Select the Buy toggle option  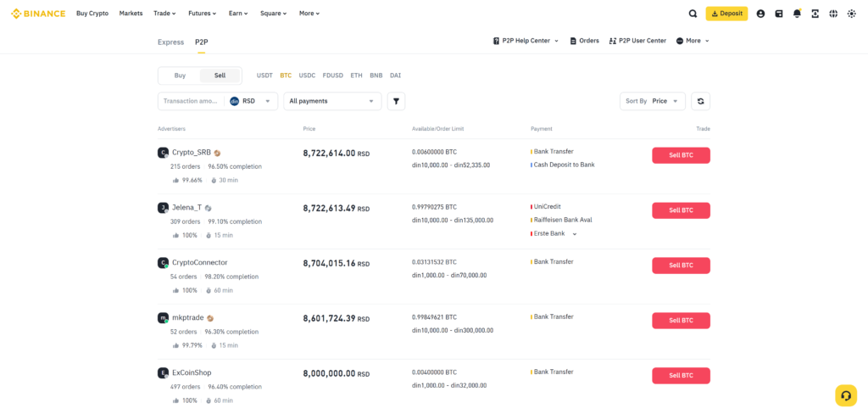(x=180, y=76)
